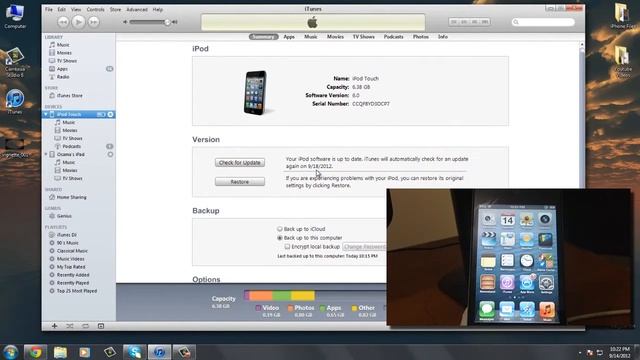Click the iTunes view mode buttons
Image resolution: width=640 pixels, height=360 pixels.
469,22
